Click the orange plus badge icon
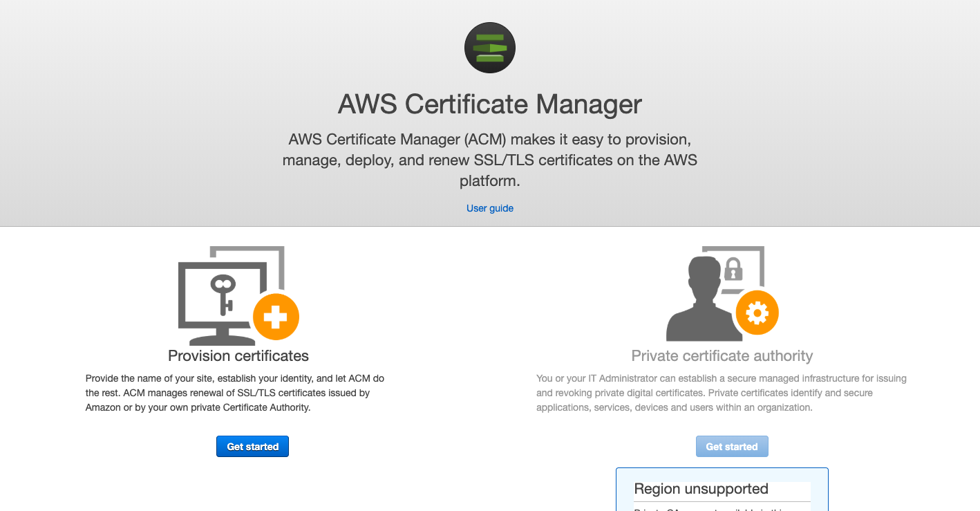980x511 pixels. tap(276, 318)
